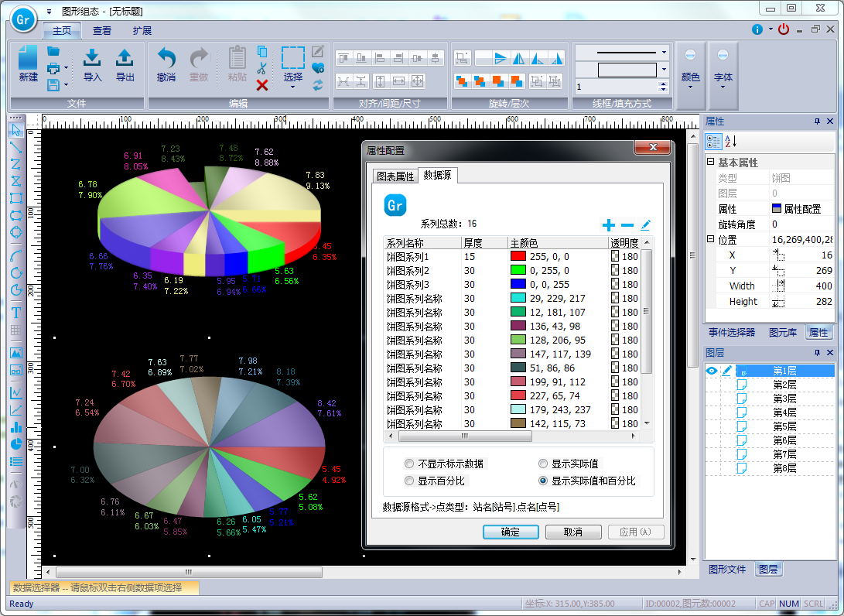Select the 第2层 layer row
Screen dimensions: 844x616
(770, 385)
